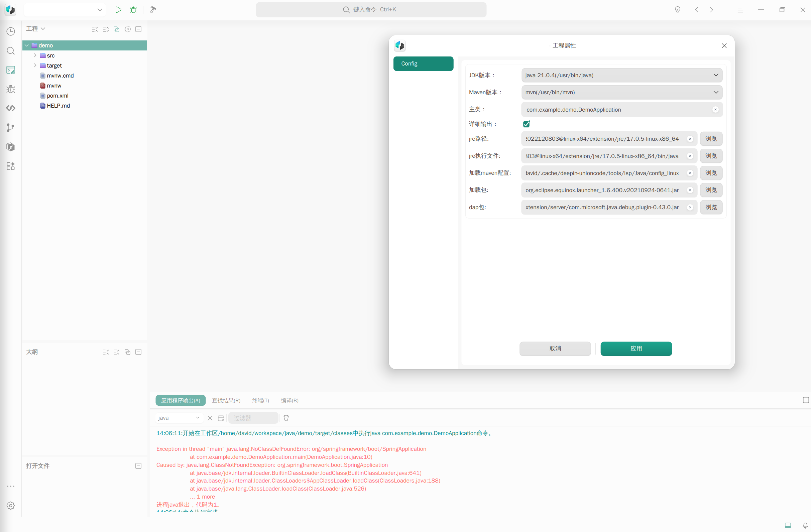The image size is (811, 532).
Task: Open the java output selector dropdown
Action: tap(179, 418)
